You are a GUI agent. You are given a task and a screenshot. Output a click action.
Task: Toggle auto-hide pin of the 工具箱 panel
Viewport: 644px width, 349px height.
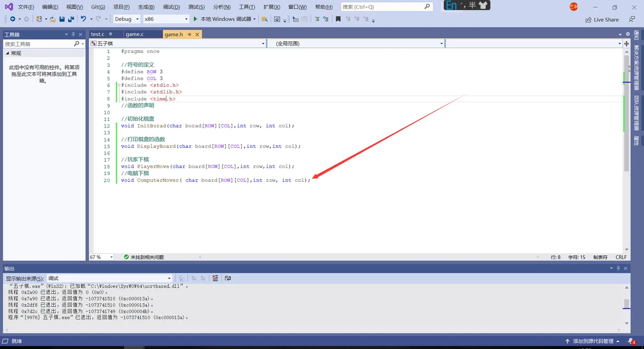(73, 35)
